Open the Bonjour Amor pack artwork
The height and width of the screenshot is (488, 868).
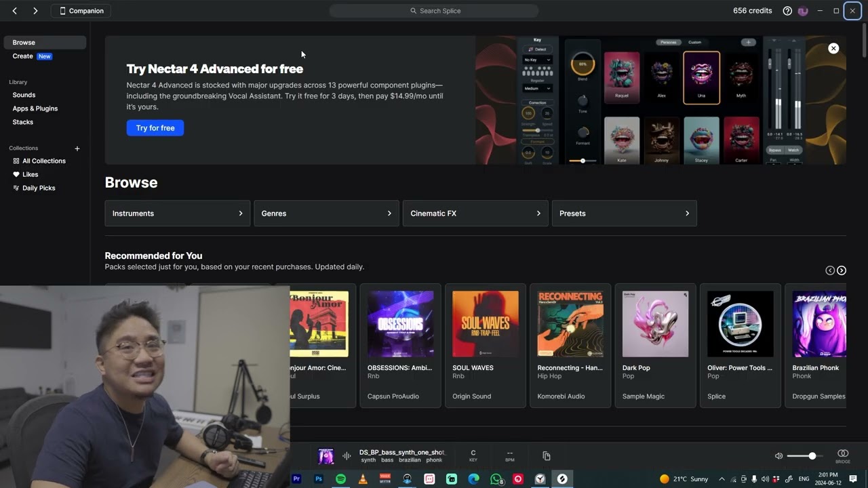[319, 324]
